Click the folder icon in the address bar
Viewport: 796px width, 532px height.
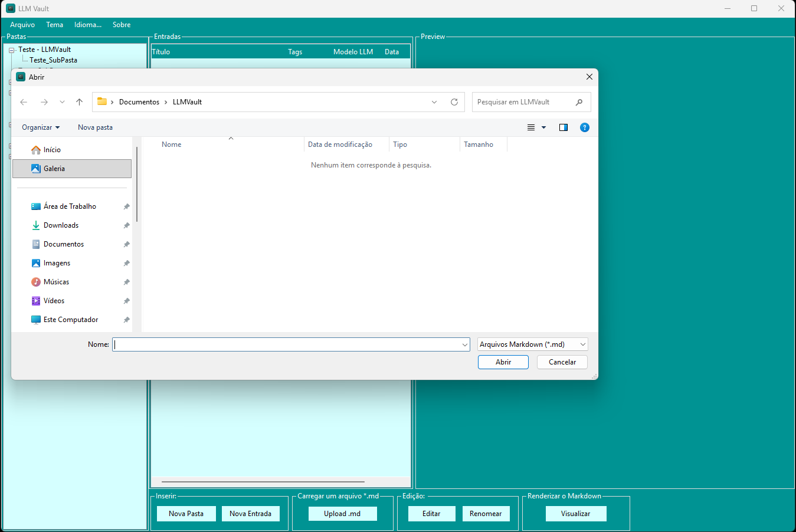pos(102,101)
